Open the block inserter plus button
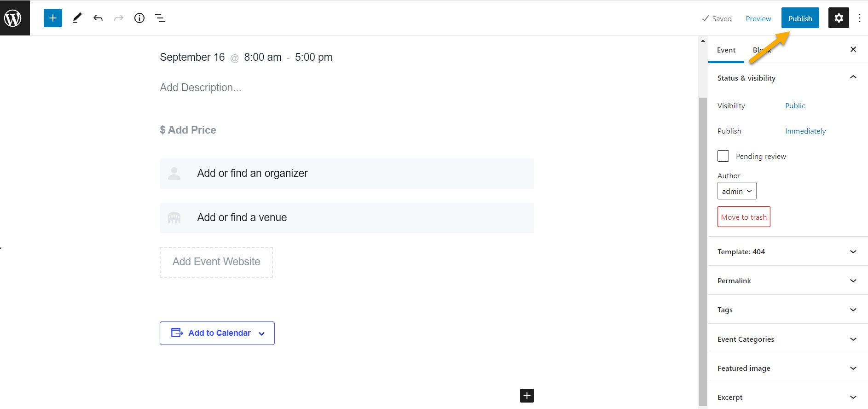Viewport: 868px width, 409px height. (x=53, y=18)
